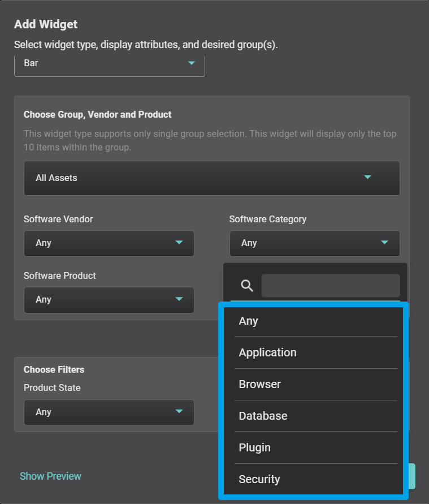Open the Software Vendor dropdown
Screen dimensions: 429x504
[x=109, y=243]
